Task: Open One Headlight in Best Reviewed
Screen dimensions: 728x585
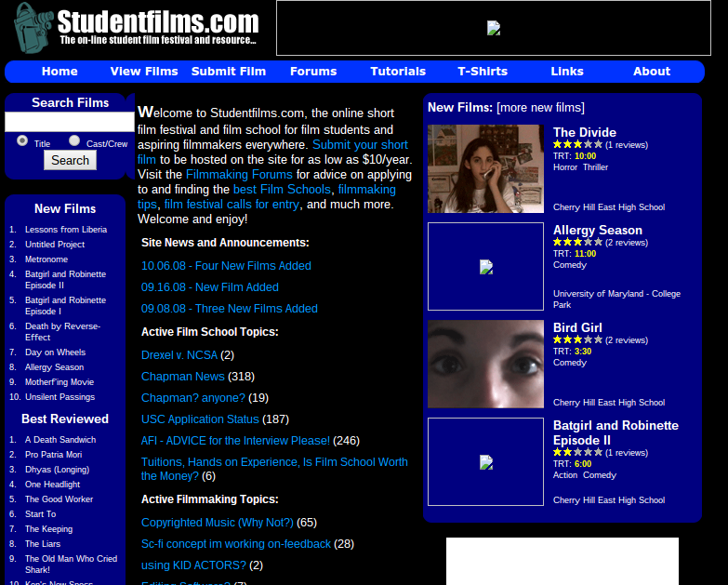Action: pos(52,484)
